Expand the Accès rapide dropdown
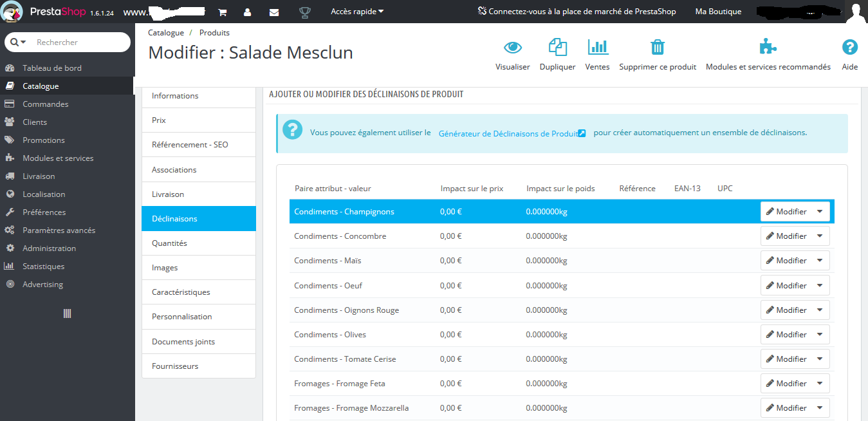The image size is (868, 421). click(x=357, y=12)
